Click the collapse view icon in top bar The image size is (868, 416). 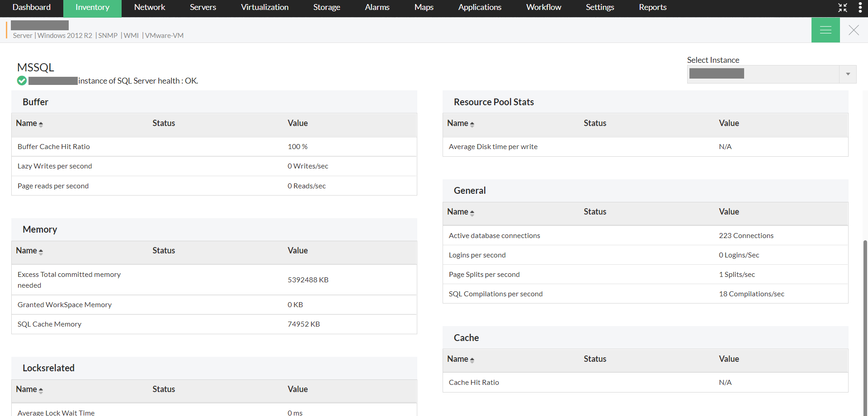coord(842,7)
